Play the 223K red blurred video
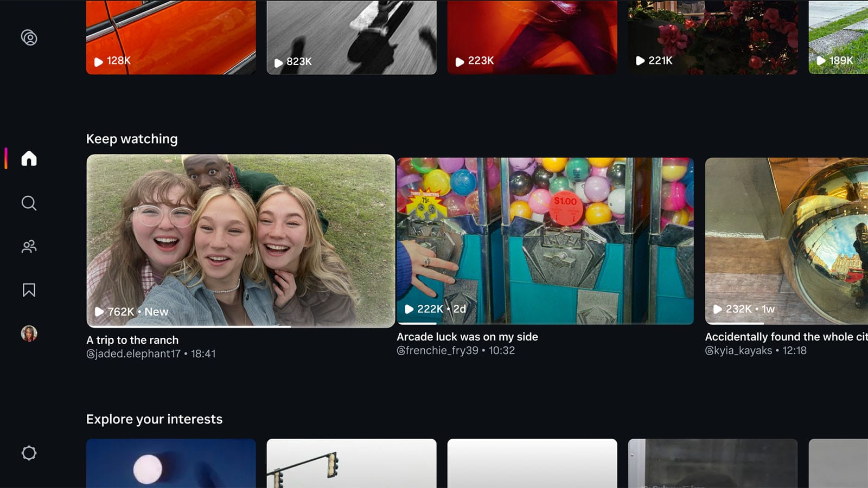This screenshot has width=868, height=488. click(532, 37)
